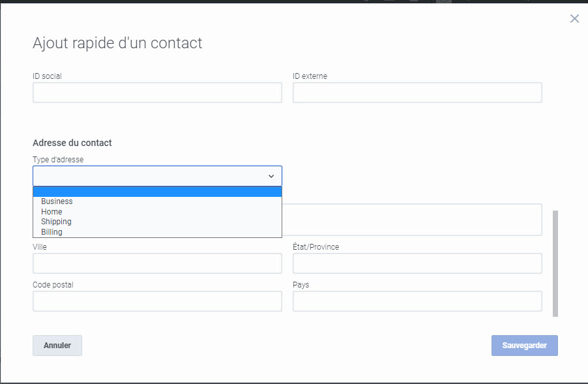
Task: Select the blank highlighted dropdown option
Action: tap(157, 192)
